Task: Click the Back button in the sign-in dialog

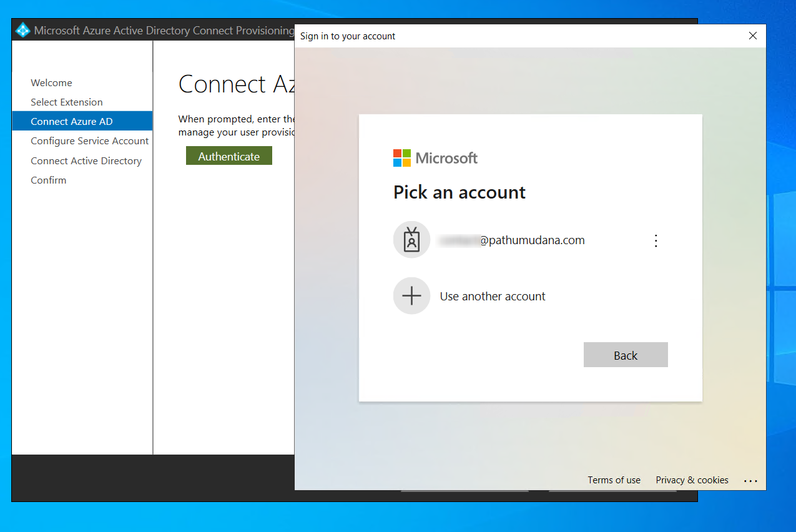Action: tap(626, 355)
